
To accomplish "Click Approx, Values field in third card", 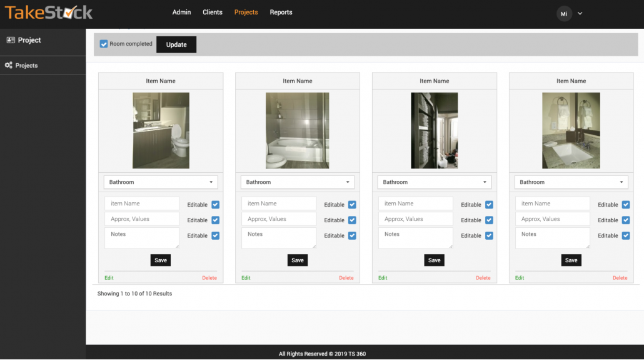I will [x=415, y=219].
